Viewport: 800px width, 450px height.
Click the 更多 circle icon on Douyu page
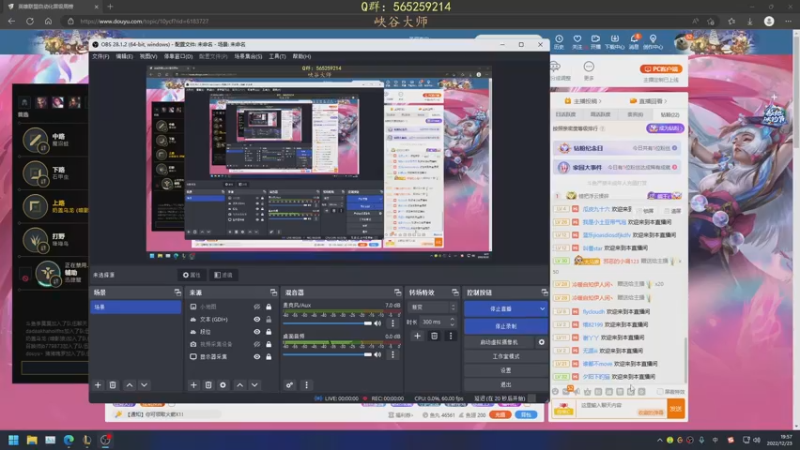589,67
